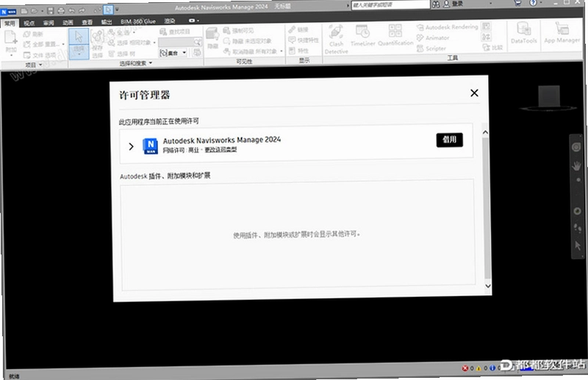The width and height of the screenshot is (588, 380).
Task: Click the 特性 properties icon
Action: pyautogui.click(x=292, y=50)
